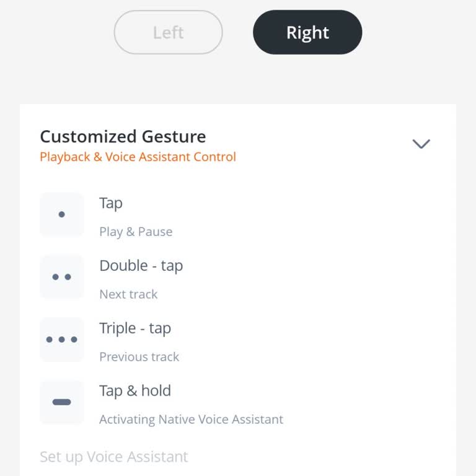Click the Customized Gesture heading
Screen dimensions: 476x476
tap(123, 136)
